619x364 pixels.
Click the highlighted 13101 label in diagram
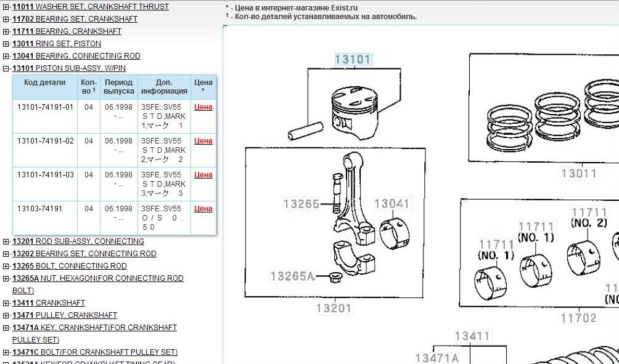tap(353, 60)
